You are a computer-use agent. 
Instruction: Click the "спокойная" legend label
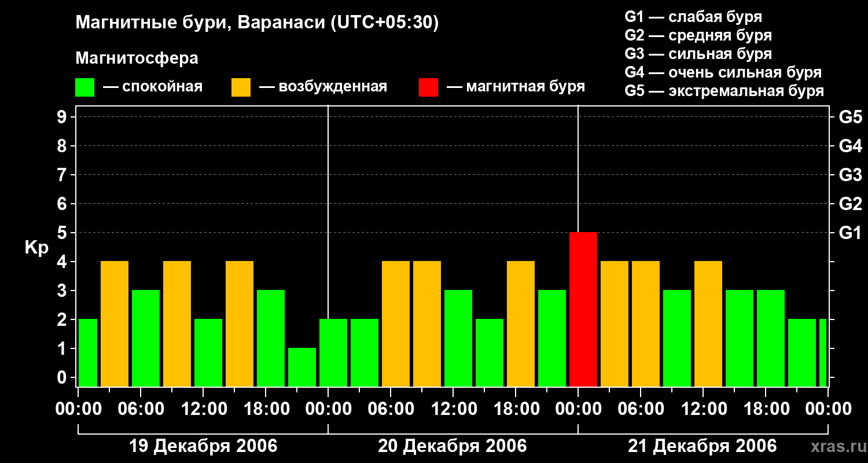click(x=163, y=87)
